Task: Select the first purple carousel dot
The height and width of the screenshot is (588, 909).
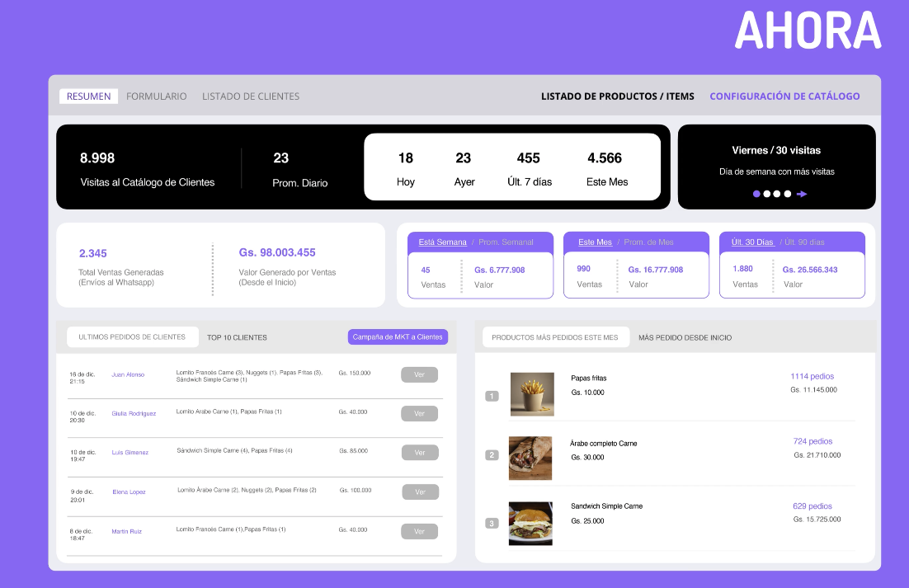Action: tap(756, 194)
